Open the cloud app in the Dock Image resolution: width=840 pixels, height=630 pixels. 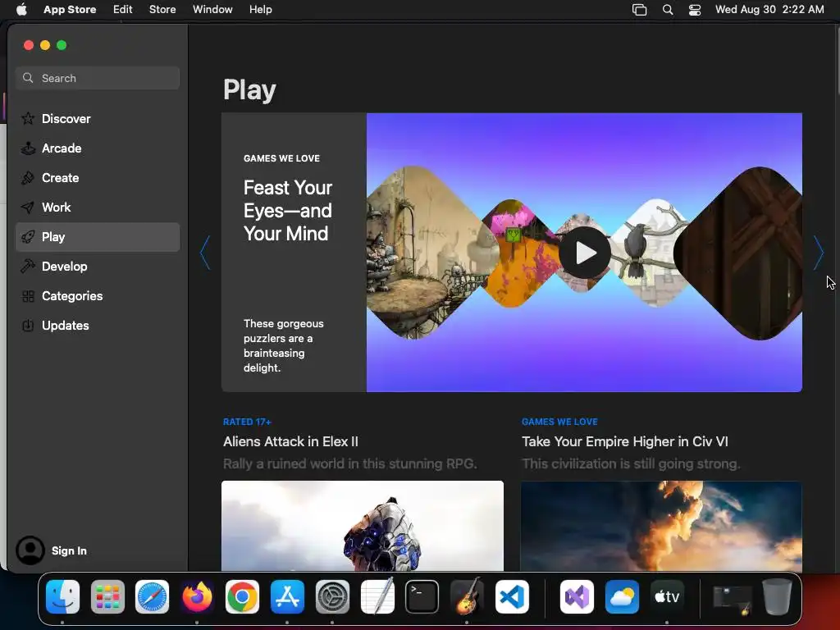(622, 597)
